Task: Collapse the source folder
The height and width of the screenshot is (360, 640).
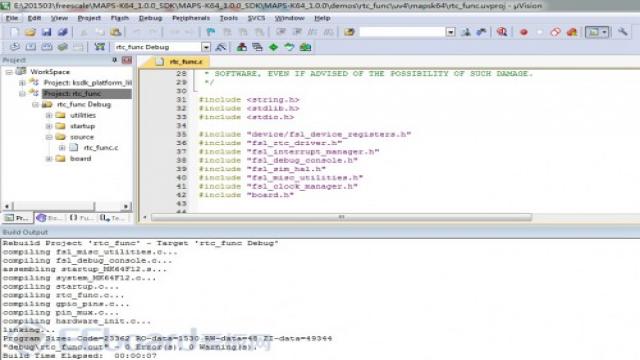Action: pyautogui.click(x=49, y=137)
